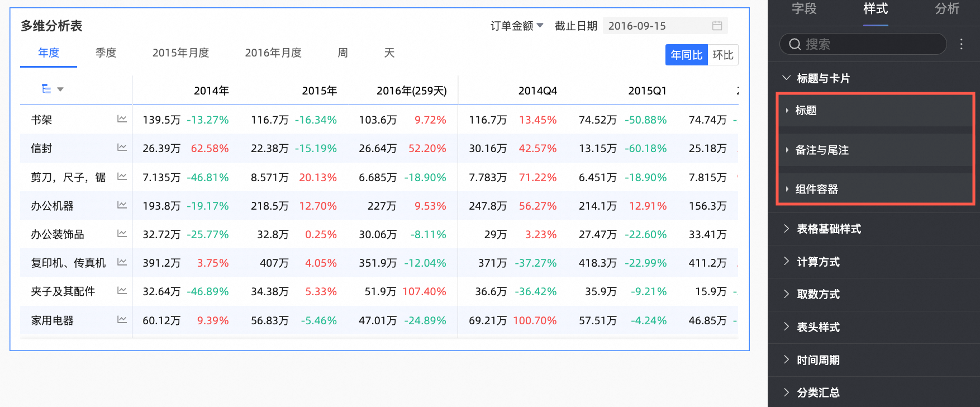Select the 办公装饰品 row label
Screen dimensions: 980x407
tap(58, 234)
